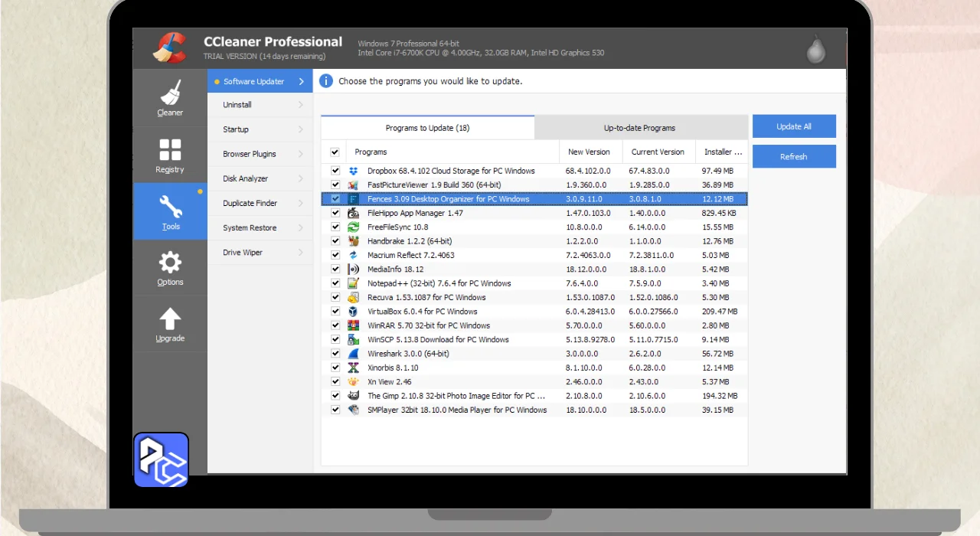Open the Registry grid icon
The image size is (980, 536).
(170, 150)
